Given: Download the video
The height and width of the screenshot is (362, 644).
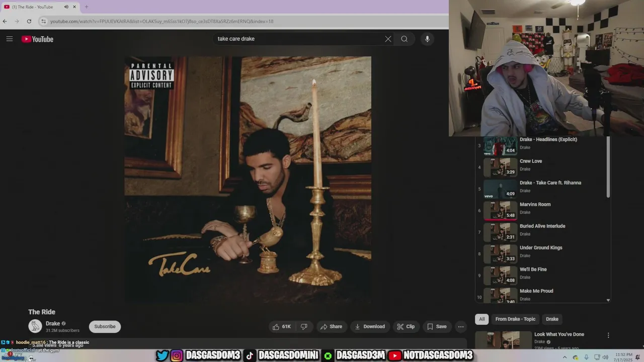Looking at the screenshot, I should (x=370, y=327).
